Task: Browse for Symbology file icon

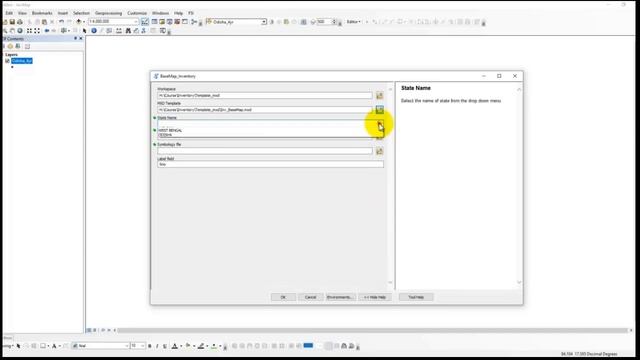Action: (x=380, y=151)
